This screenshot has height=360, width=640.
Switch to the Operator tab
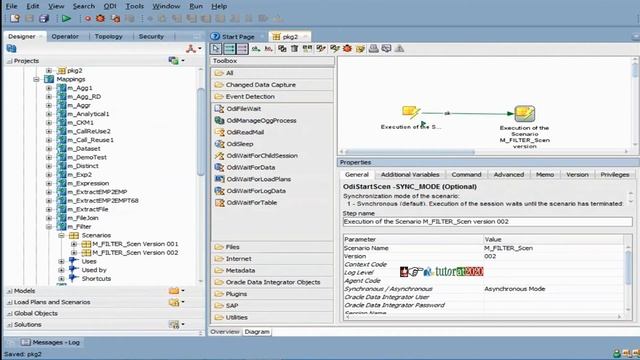coord(65,36)
